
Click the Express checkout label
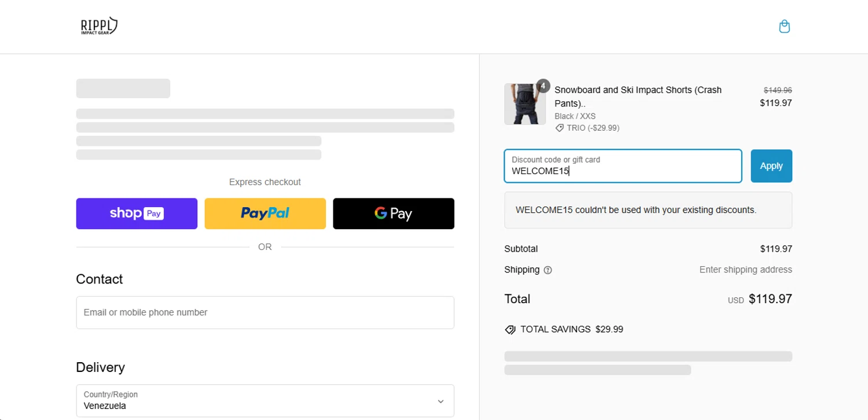tap(265, 182)
